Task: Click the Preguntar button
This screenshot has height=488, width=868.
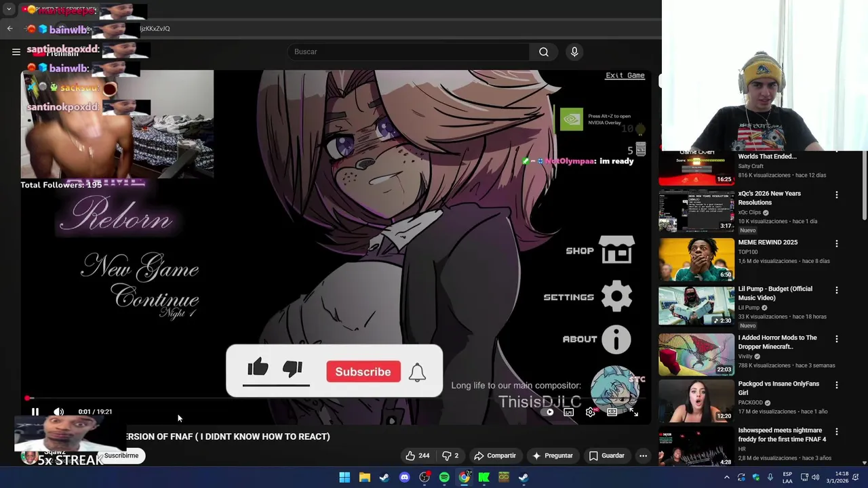Action: [x=553, y=455]
